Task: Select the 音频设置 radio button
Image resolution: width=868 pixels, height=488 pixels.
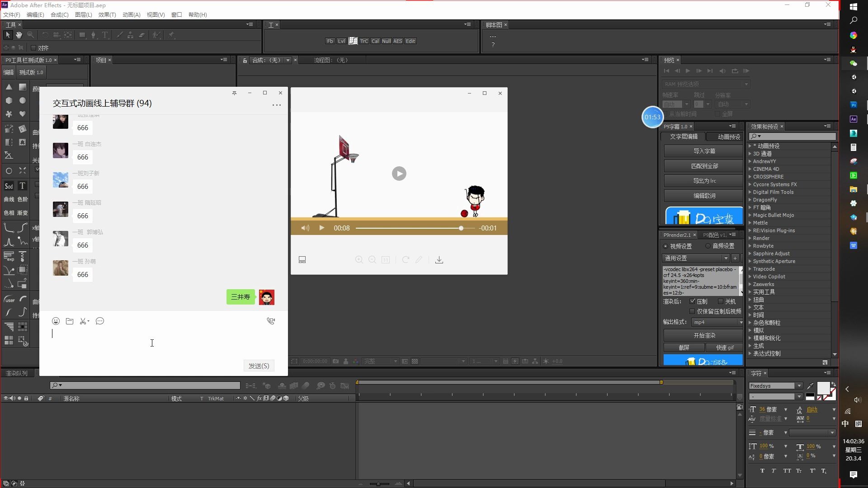Action: [x=708, y=246]
